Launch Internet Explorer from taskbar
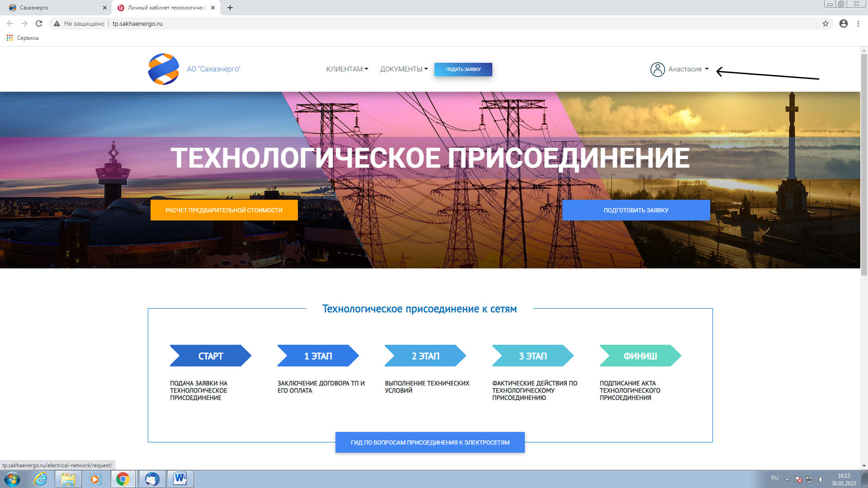Image resolution: width=868 pixels, height=488 pixels. click(x=41, y=479)
